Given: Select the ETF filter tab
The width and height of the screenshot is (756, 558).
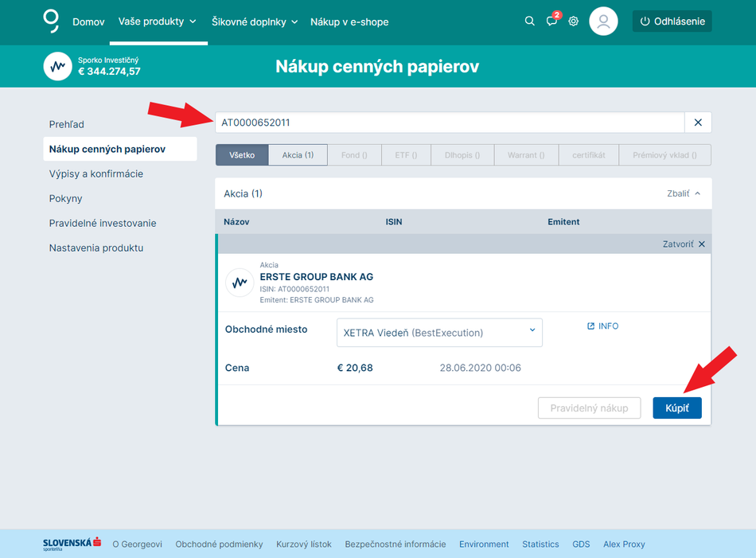Looking at the screenshot, I should point(406,154).
